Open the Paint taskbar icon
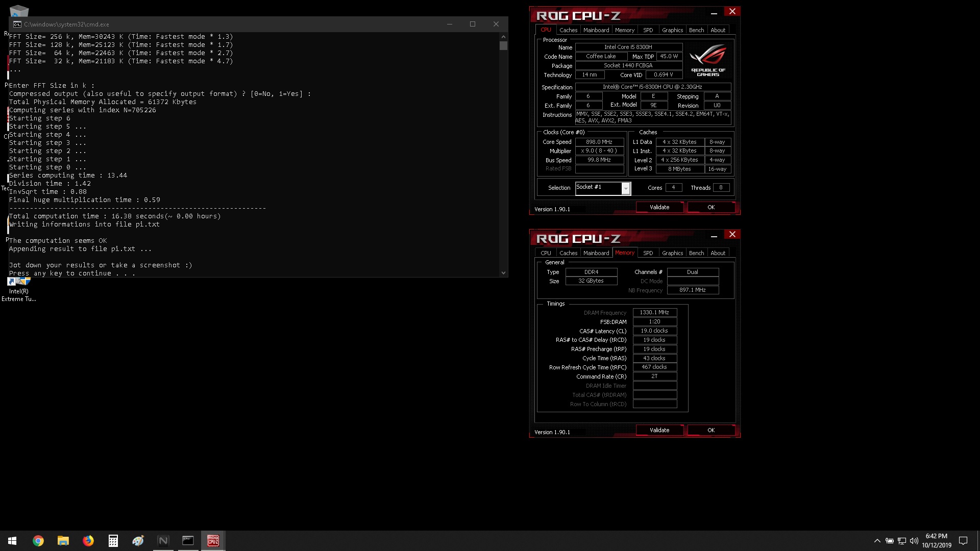This screenshot has width=980, height=551. click(138, 541)
